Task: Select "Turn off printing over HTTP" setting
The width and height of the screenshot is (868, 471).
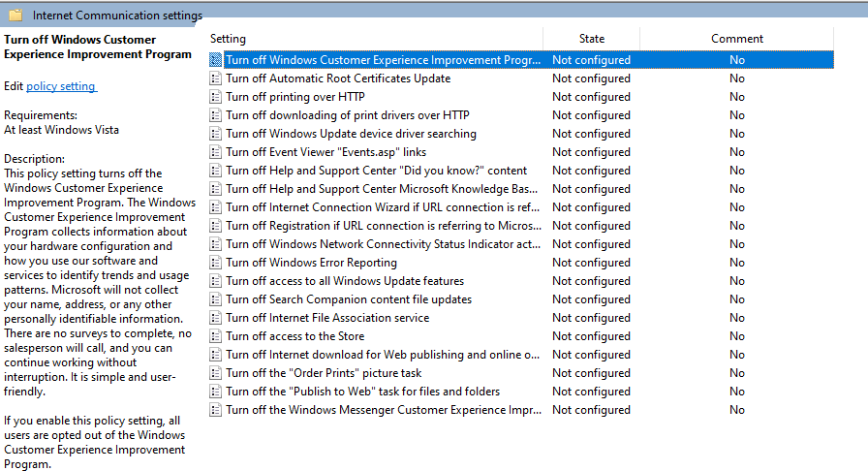Action: point(295,97)
